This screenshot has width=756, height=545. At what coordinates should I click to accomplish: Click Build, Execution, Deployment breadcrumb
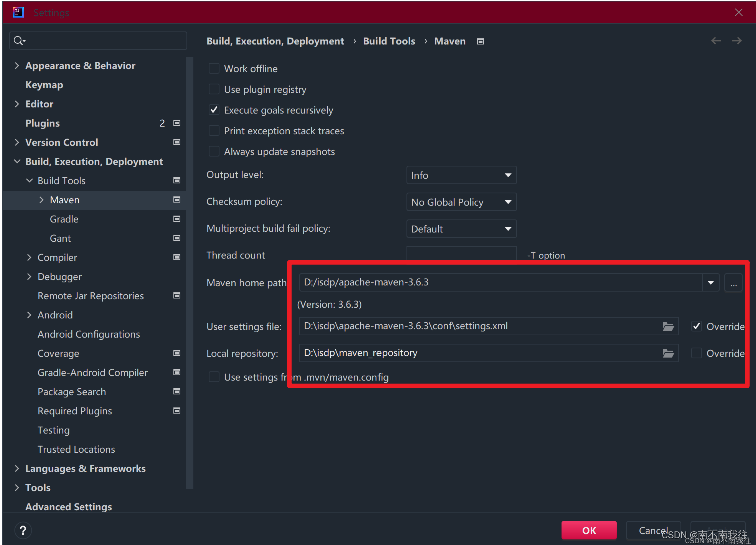(x=275, y=41)
